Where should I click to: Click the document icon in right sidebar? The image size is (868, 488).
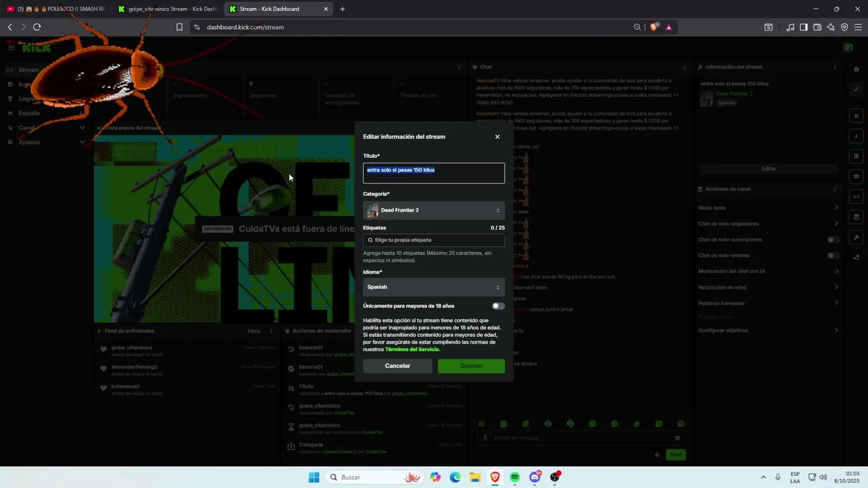pos(856,156)
